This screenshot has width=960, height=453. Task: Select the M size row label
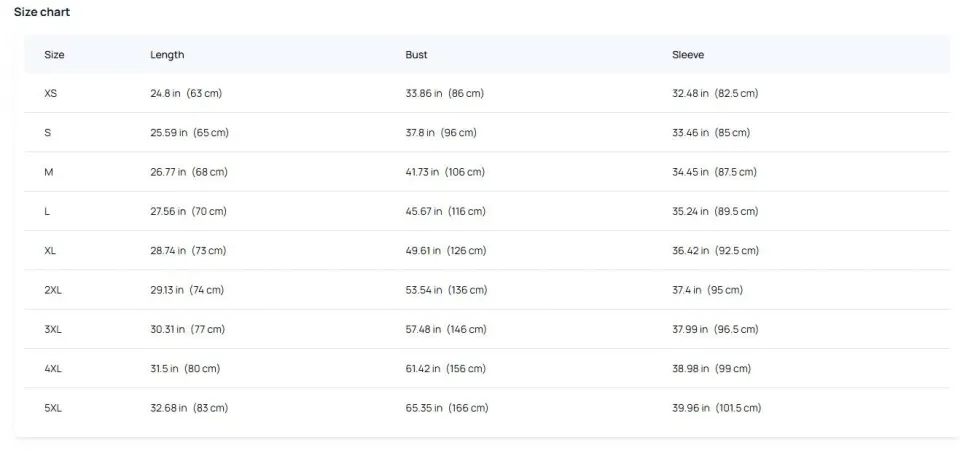point(49,172)
